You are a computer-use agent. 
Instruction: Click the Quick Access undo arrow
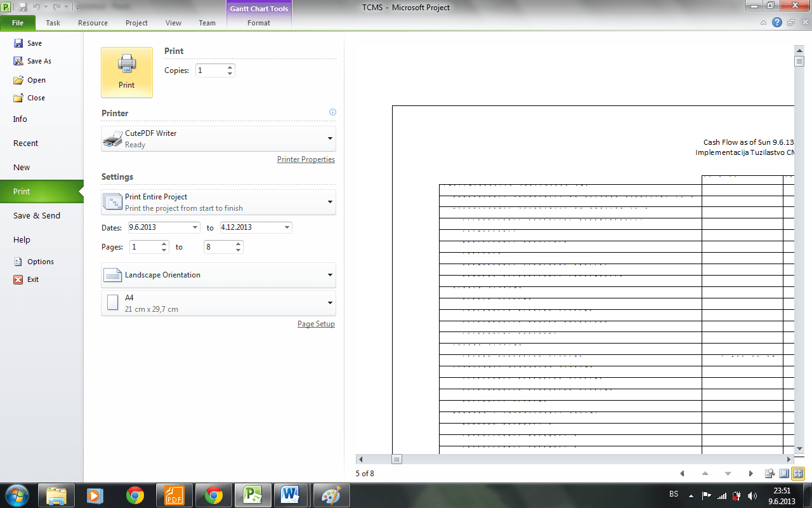36,7
